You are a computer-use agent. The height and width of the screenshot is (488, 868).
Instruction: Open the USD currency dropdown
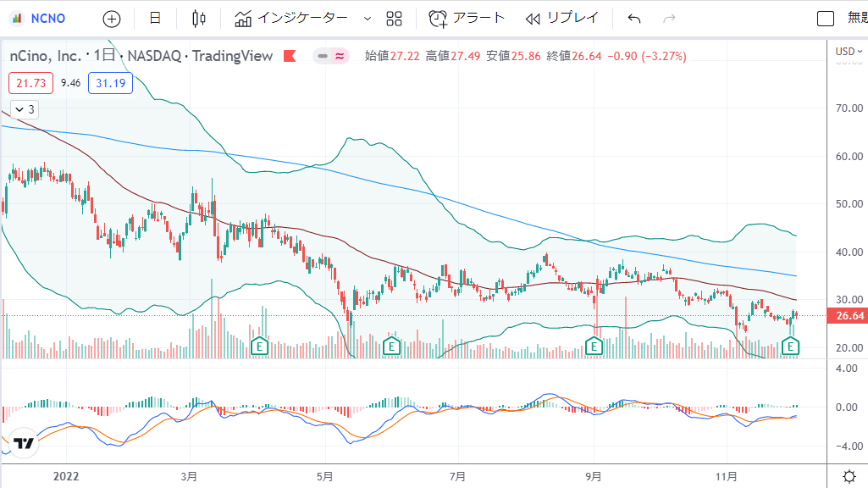click(x=849, y=52)
